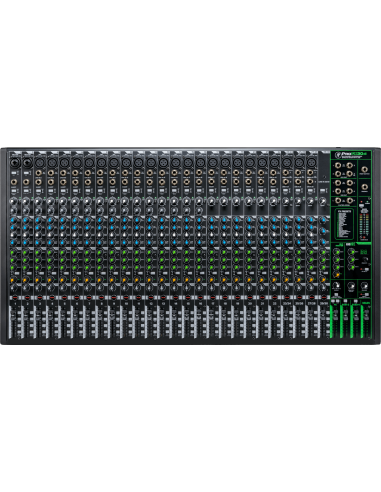Click the channel 3 XLR input connector
Image resolution: width=381 pixels, height=492 pixels.
point(40,163)
